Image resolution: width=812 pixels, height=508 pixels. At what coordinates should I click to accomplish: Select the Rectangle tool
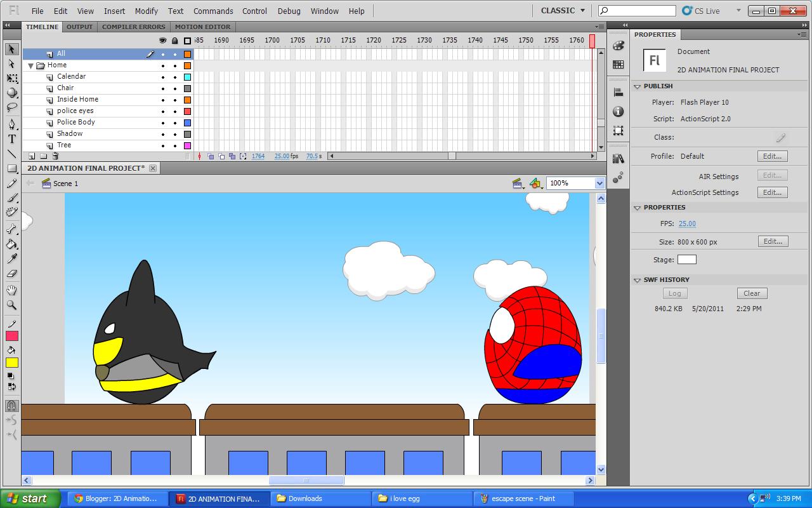[11, 169]
